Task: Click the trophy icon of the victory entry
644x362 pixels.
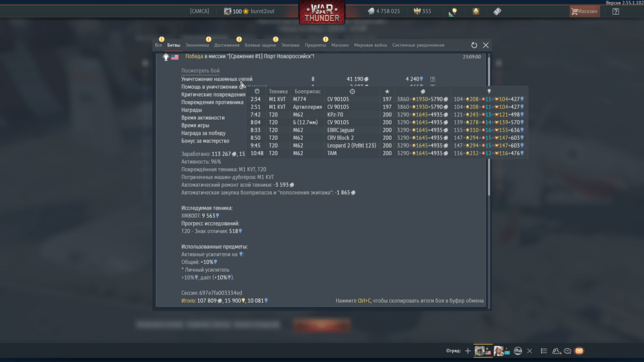Action: coord(166,57)
